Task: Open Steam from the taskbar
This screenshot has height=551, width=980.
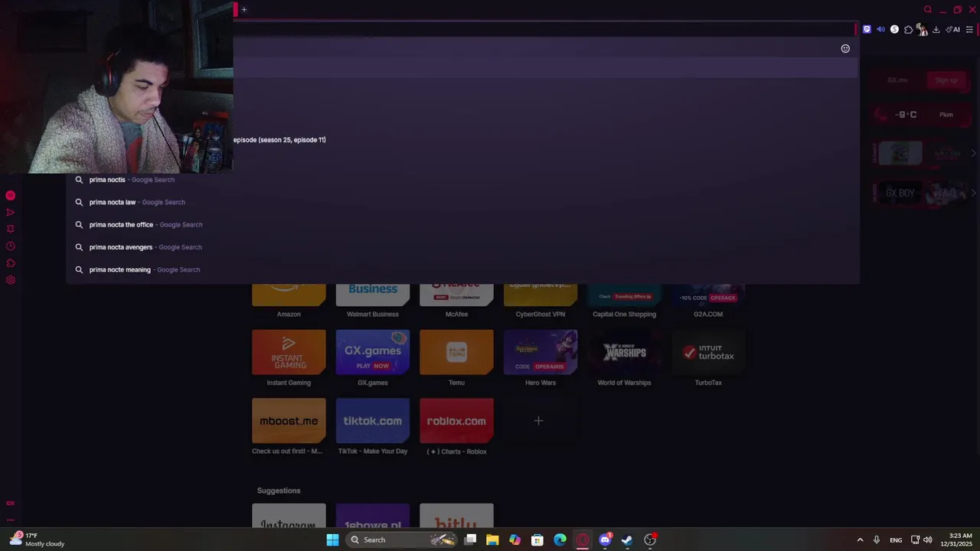Action: click(627, 540)
